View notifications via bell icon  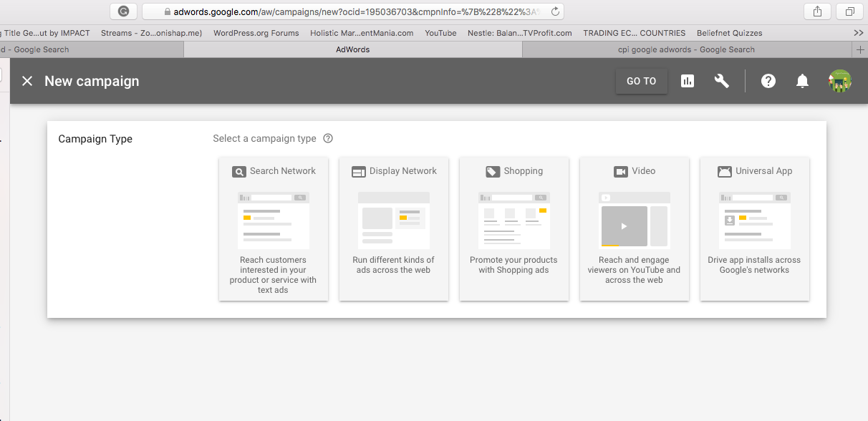tap(803, 81)
